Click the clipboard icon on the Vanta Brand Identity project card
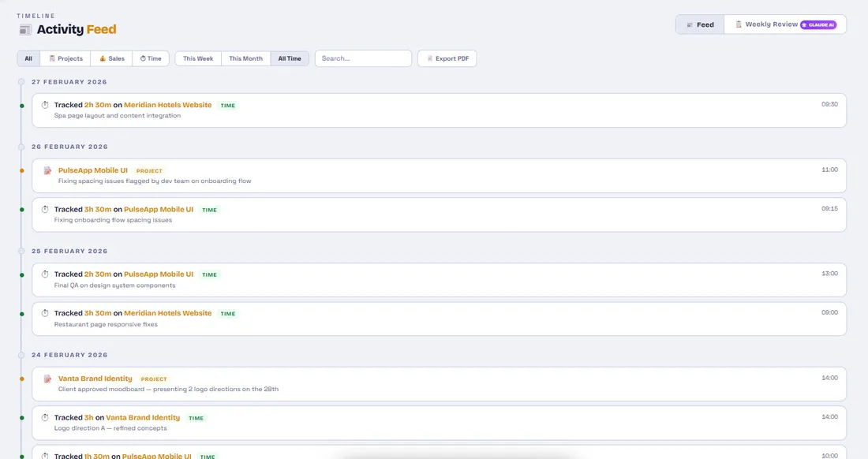This screenshot has height=459, width=868. click(x=46, y=378)
